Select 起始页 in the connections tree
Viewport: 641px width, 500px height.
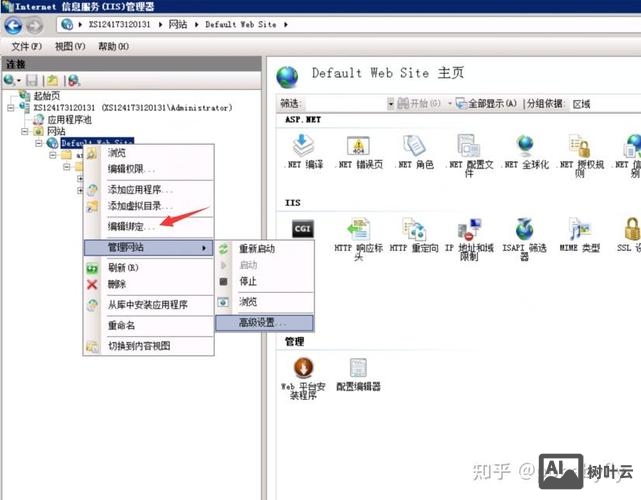pos(47,96)
